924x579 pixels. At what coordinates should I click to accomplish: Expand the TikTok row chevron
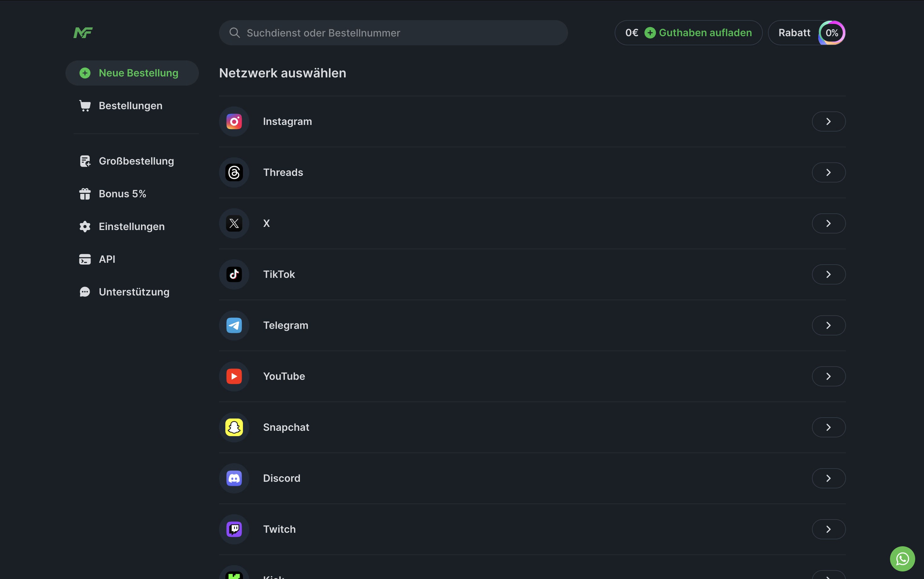pyautogui.click(x=828, y=274)
